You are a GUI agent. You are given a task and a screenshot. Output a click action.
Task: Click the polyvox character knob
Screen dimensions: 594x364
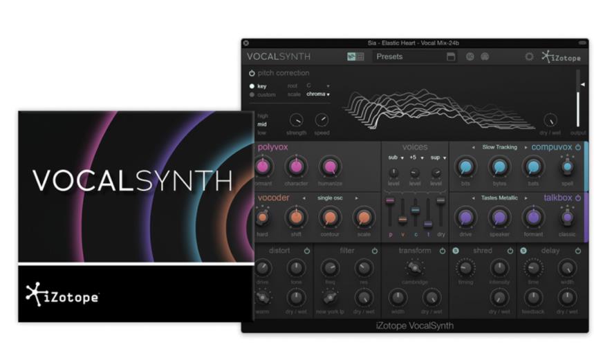(296, 166)
